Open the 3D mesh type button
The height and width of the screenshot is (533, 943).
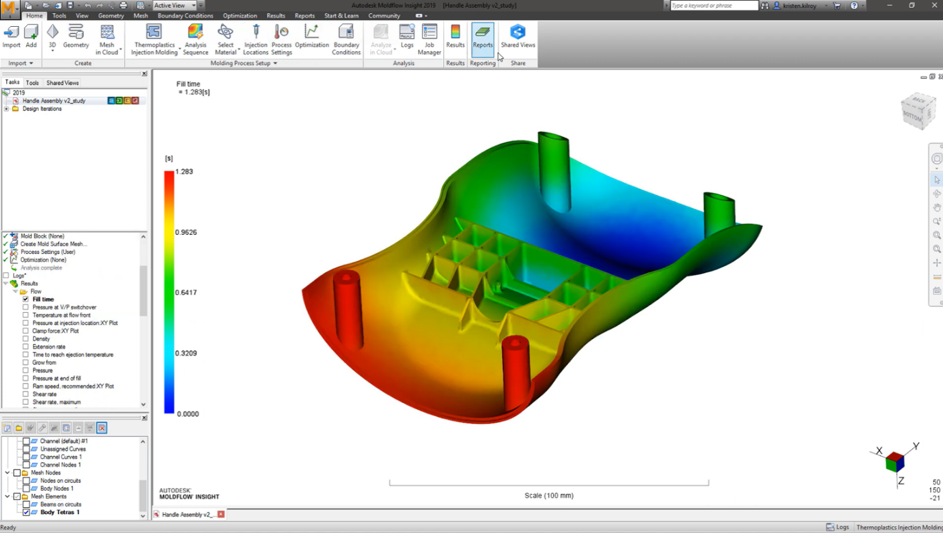[52, 36]
